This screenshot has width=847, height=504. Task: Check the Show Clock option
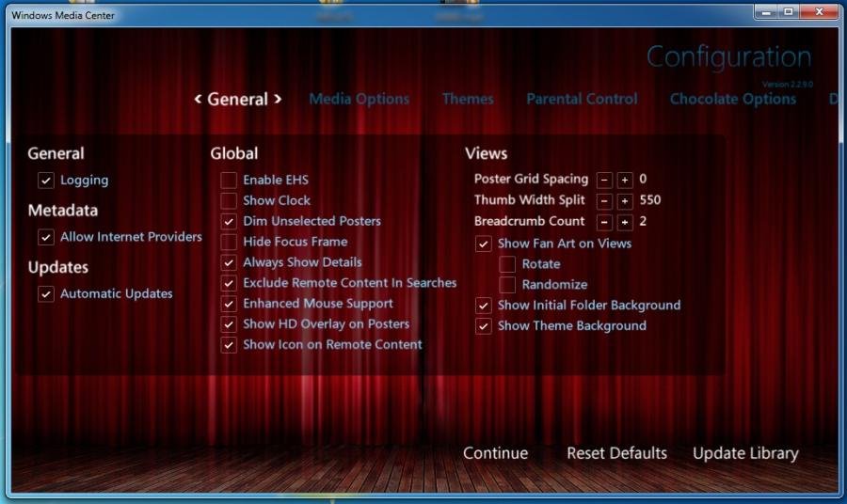(x=229, y=200)
